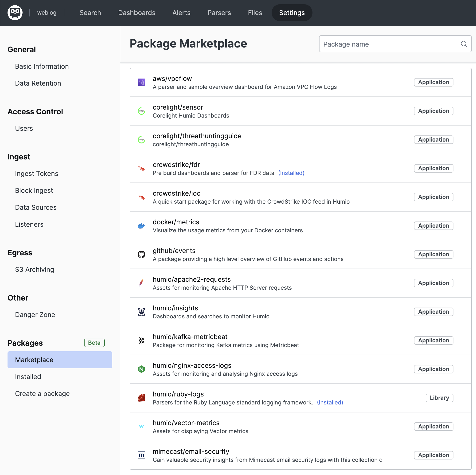
Task: Click Application badge for corelight/sensor
Action: (433, 111)
